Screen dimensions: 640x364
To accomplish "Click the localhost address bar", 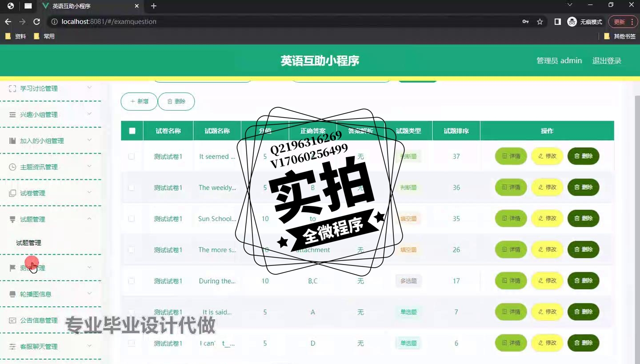I will click(284, 22).
